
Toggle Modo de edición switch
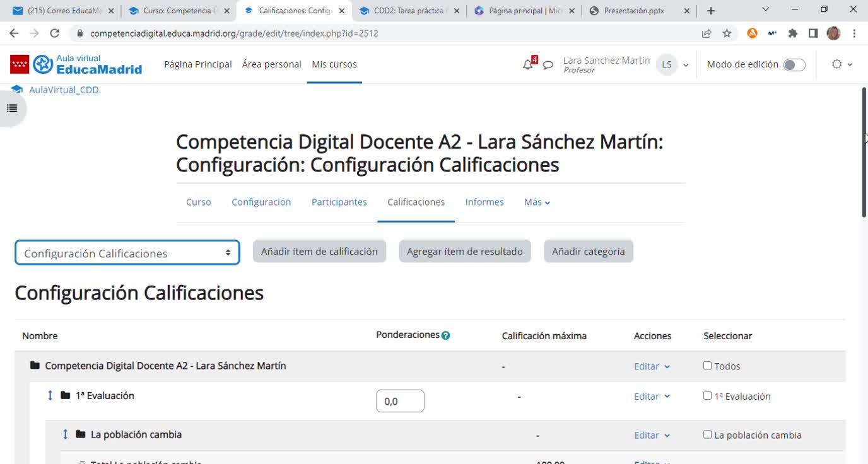794,65
